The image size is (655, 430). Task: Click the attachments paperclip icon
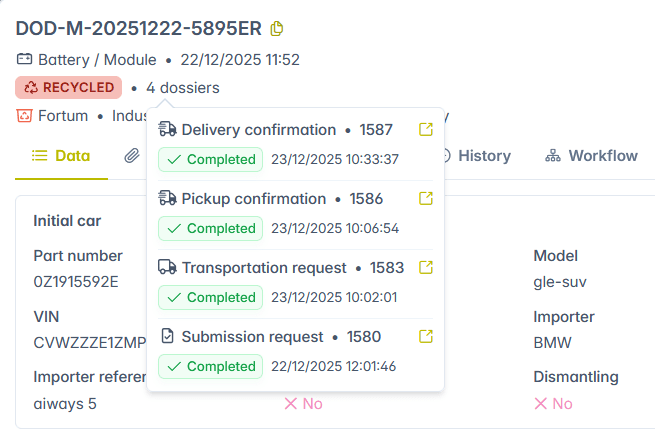131,156
